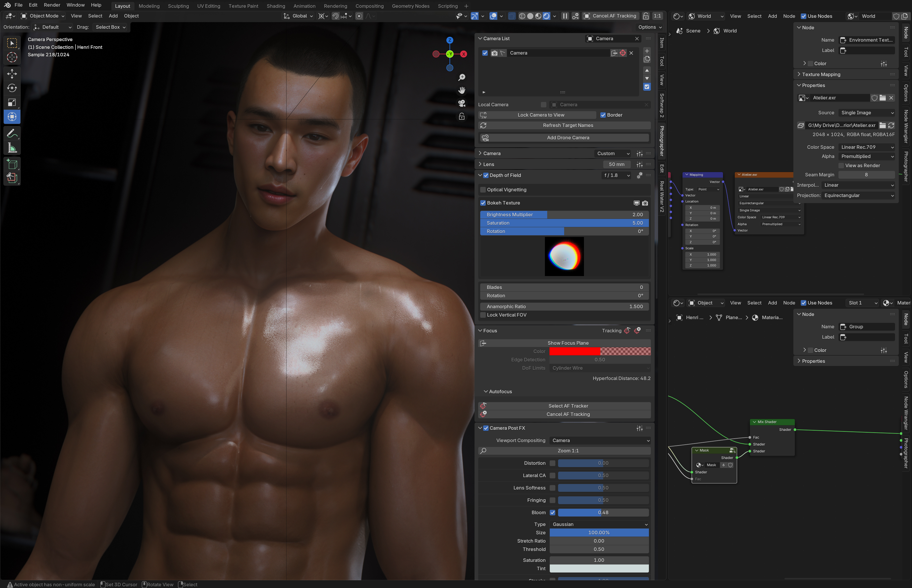Click the bokeh texture thumbnail preview
912x588 pixels.
pyautogui.click(x=564, y=257)
